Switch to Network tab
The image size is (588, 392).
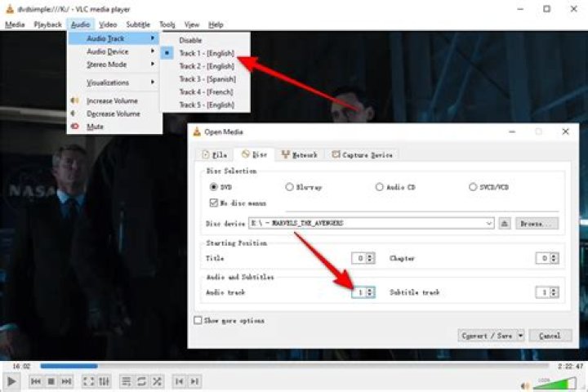299,155
